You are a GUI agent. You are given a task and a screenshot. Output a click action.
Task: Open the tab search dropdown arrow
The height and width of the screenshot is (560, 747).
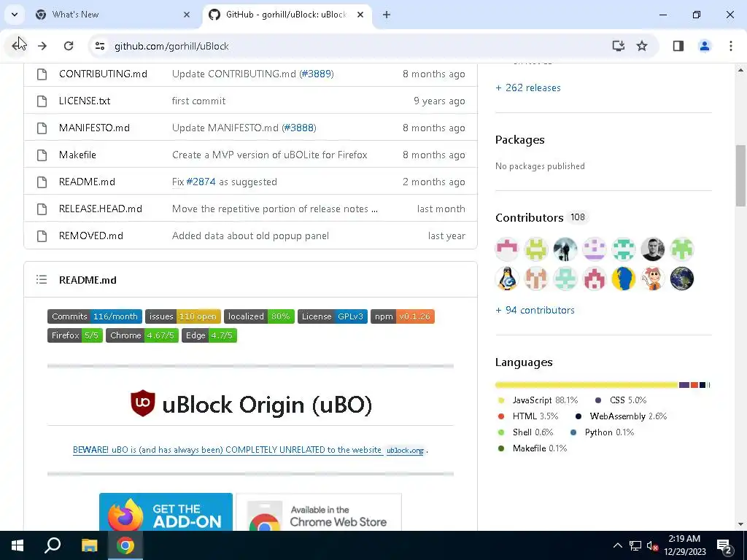coord(15,15)
